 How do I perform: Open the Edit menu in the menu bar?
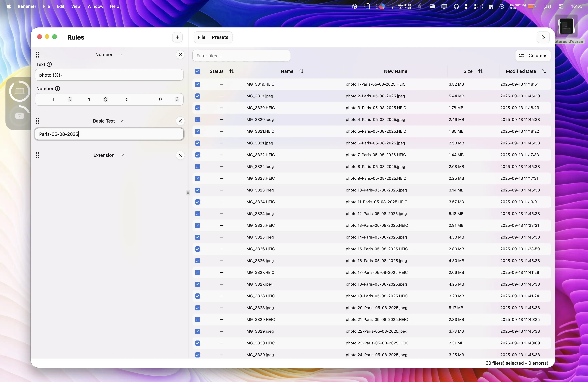pyautogui.click(x=60, y=6)
